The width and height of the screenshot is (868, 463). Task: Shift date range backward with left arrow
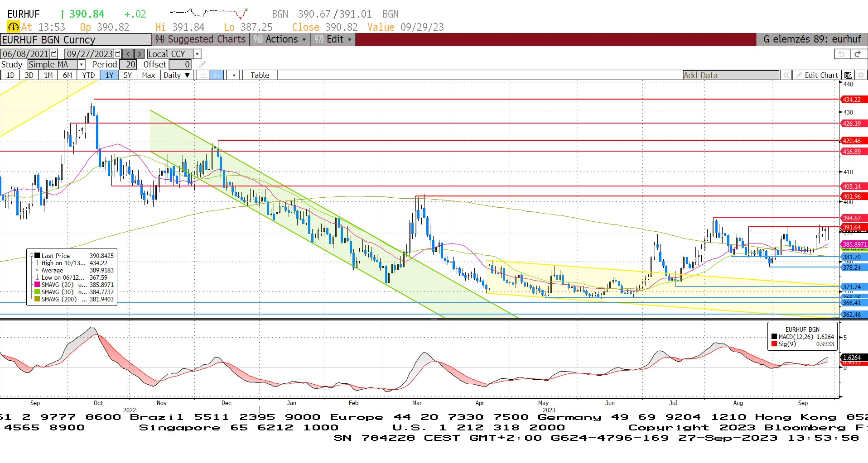click(x=128, y=54)
